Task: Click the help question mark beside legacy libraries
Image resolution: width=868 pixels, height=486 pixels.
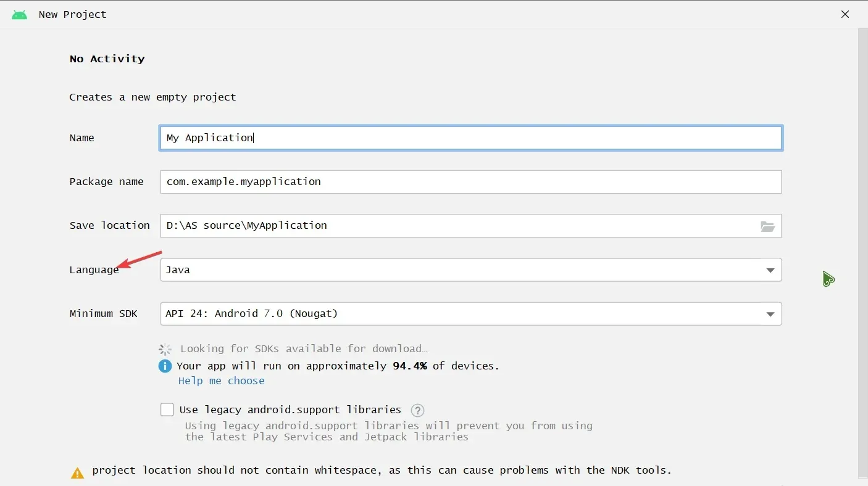Action: click(x=418, y=410)
